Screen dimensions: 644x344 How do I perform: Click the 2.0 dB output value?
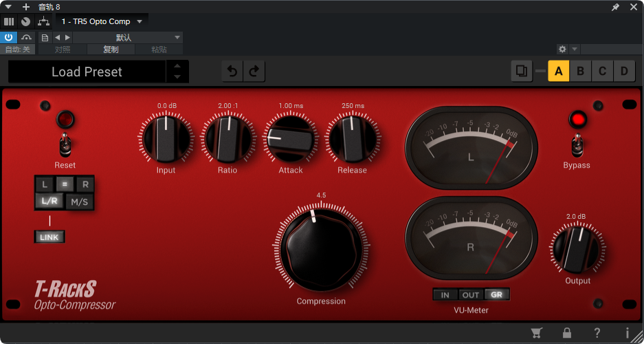pos(576,217)
